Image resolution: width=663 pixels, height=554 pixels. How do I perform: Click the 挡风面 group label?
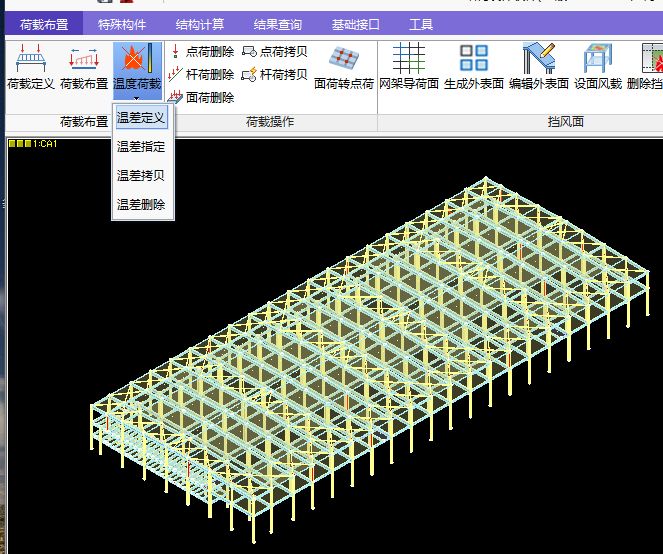(x=566, y=122)
